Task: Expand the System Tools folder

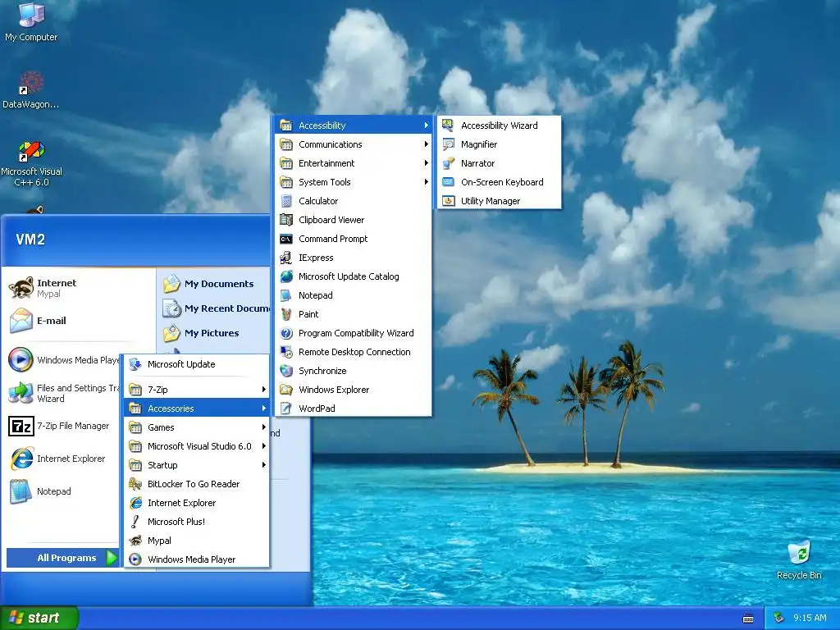Action: pyautogui.click(x=354, y=182)
